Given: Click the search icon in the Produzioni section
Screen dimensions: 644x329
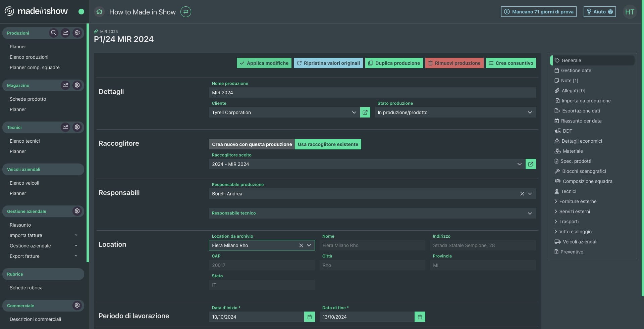Looking at the screenshot, I should click(54, 33).
